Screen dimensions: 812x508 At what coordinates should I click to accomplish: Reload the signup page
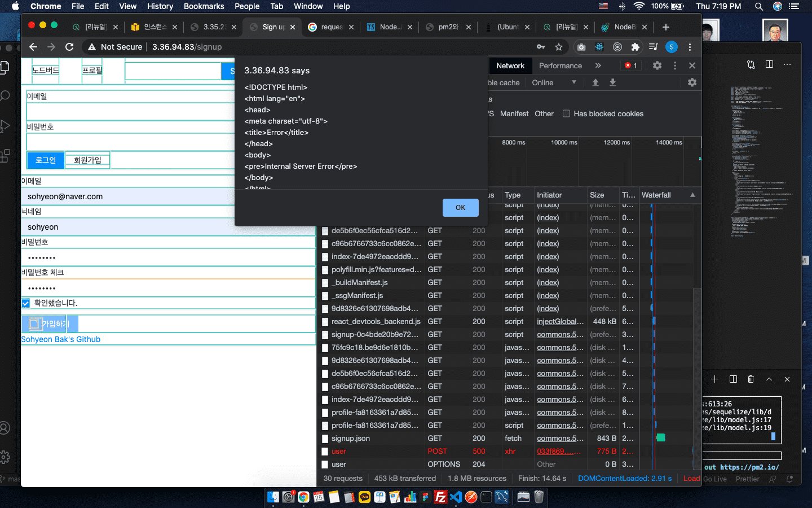[69, 47]
